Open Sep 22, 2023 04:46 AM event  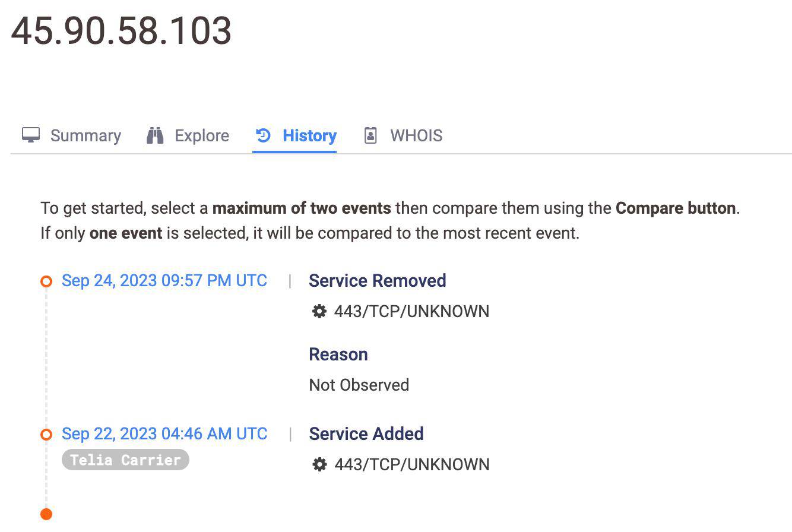click(x=164, y=434)
